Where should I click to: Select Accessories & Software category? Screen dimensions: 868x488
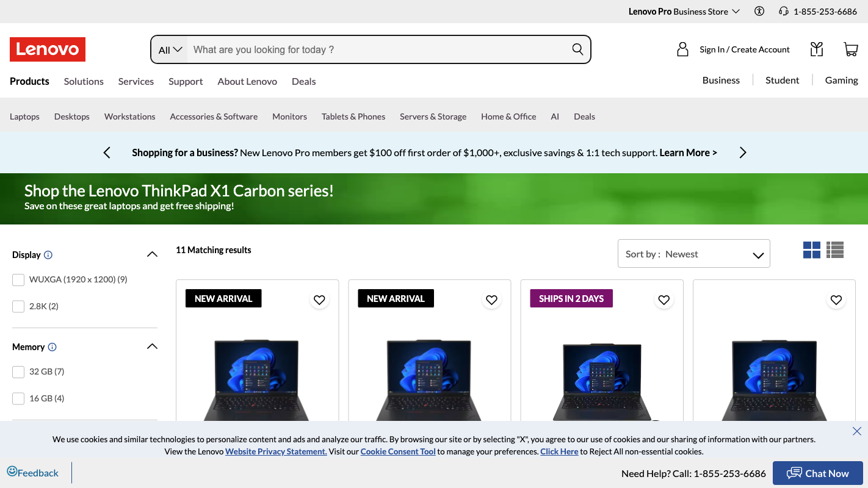point(214,117)
